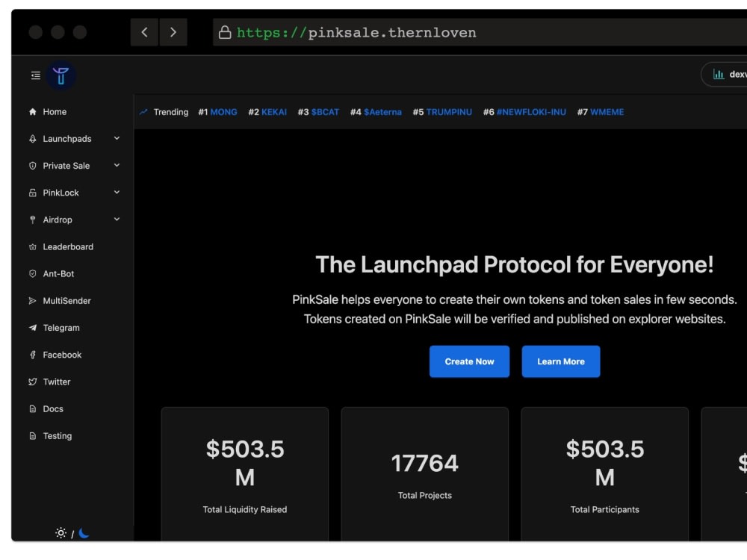Open Twitter from the sidebar
The image size is (747, 560).
coord(31,382)
